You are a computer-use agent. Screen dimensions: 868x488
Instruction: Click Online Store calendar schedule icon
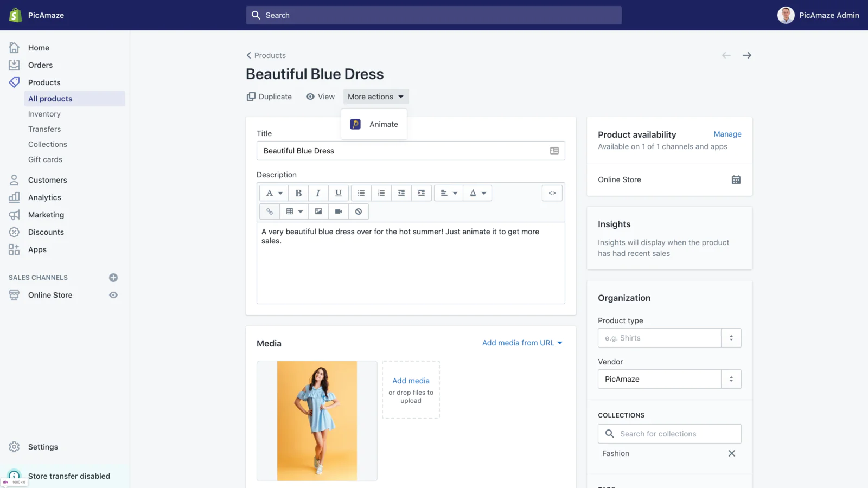pos(736,179)
